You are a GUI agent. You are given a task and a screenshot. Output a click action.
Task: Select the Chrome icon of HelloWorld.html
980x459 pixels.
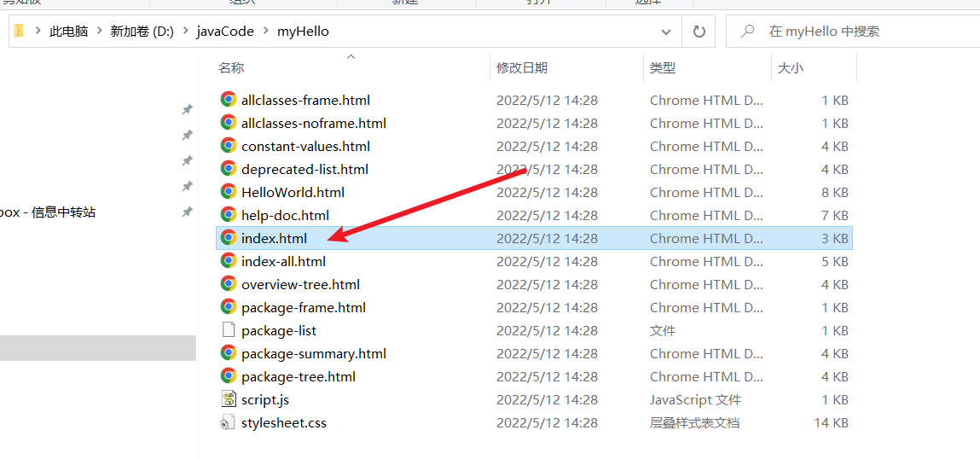[228, 192]
